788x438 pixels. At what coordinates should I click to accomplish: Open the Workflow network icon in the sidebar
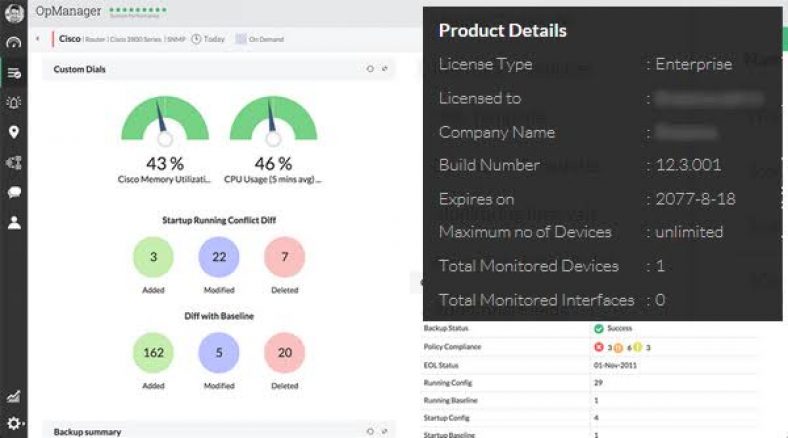click(14, 162)
